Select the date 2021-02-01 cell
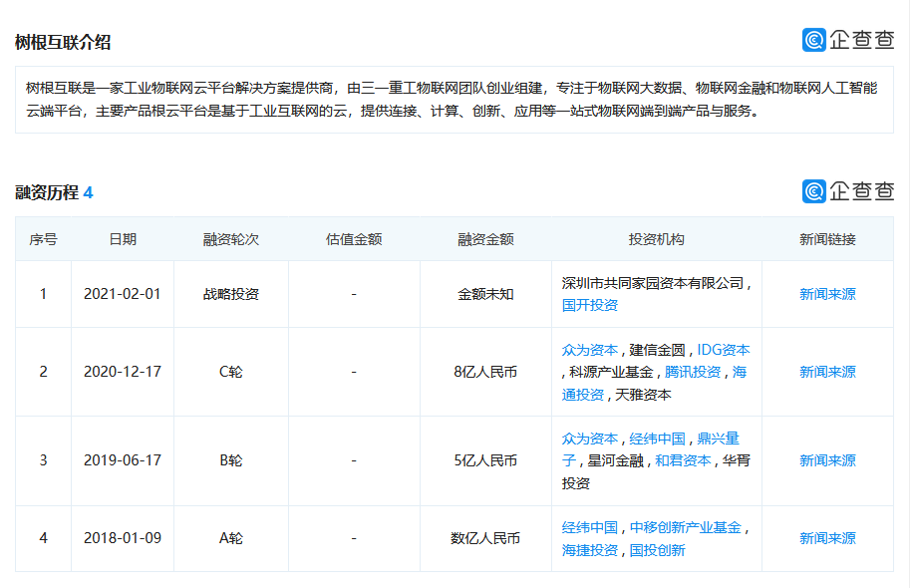This screenshot has height=588, width=910. coord(122,294)
